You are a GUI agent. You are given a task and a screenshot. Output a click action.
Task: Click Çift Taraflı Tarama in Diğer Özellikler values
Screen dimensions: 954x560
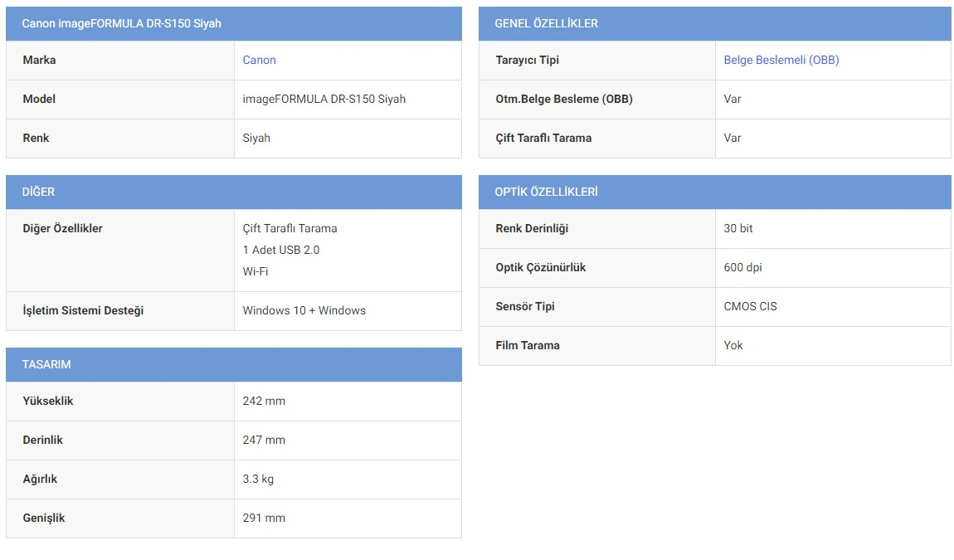pyautogui.click(x=290, y=228)
